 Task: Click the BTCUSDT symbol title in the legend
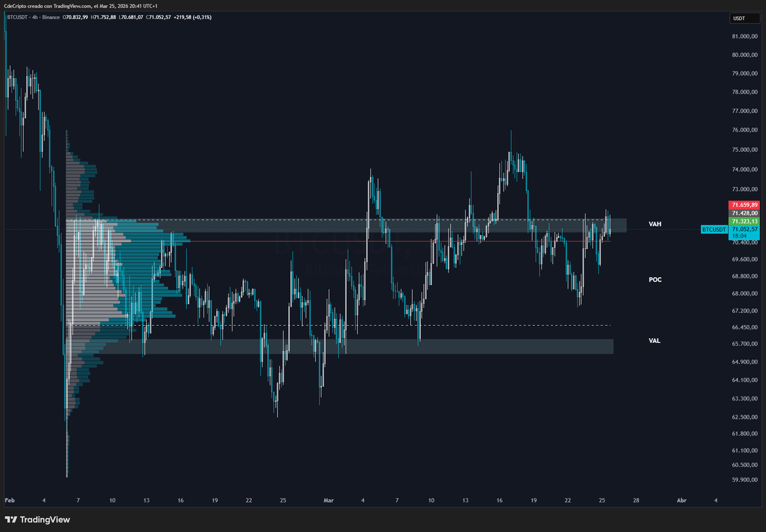point(18,17)
